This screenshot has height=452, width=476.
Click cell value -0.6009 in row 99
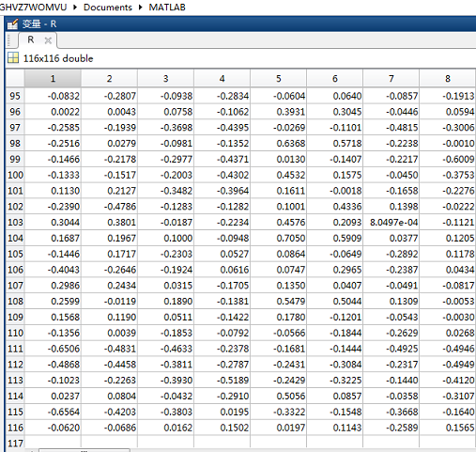[x=448, y=159]
